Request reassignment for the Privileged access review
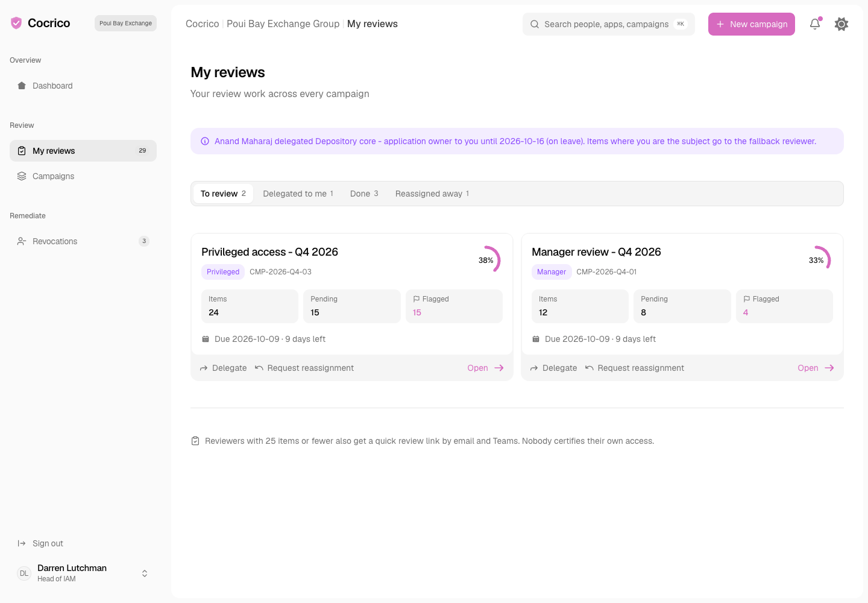 (304, 368)
